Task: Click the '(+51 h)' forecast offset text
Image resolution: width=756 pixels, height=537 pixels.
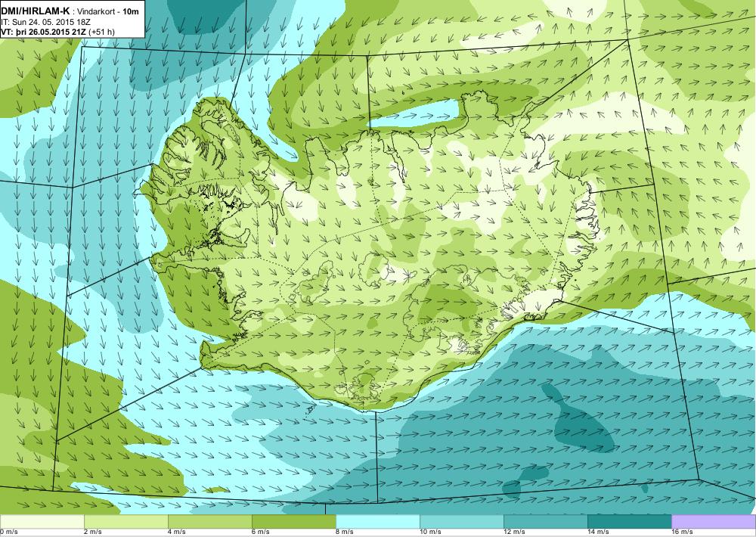Action: (102, 32)
